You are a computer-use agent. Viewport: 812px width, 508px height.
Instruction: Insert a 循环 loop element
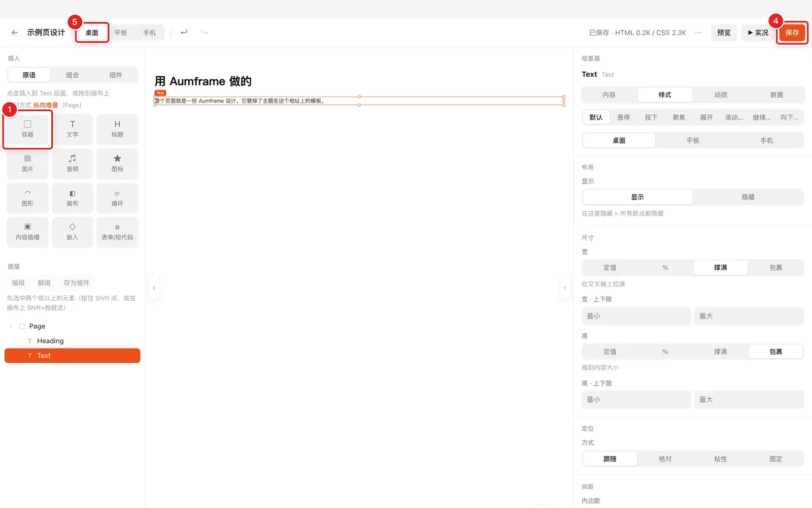117,198
